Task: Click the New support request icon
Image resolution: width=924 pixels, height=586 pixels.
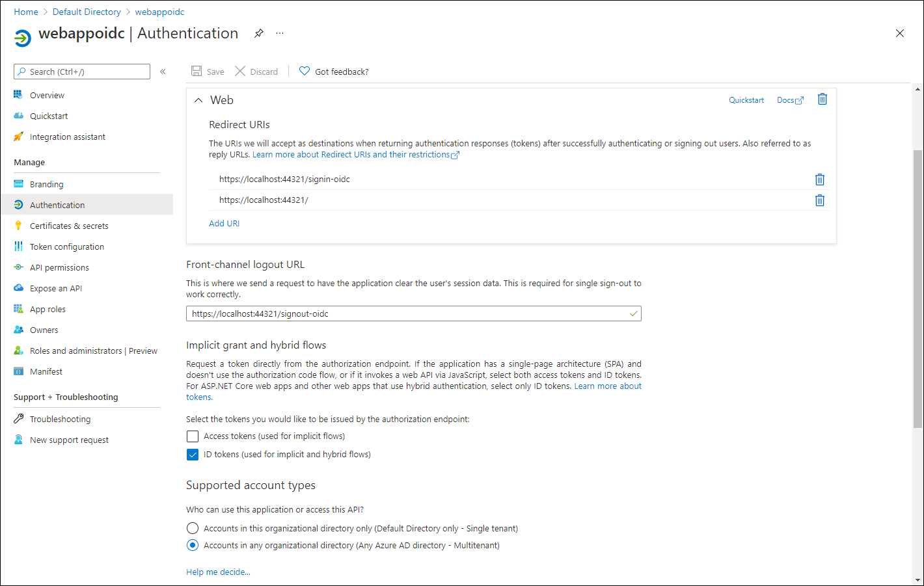Action: (x=18, y=440)
